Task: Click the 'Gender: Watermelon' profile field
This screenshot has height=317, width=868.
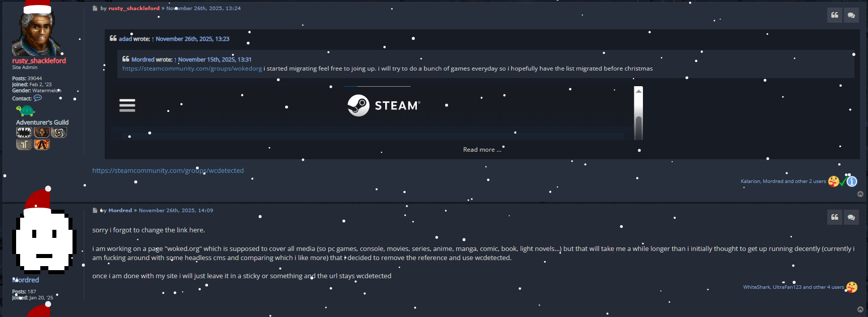Action: [x=37, y=91]
